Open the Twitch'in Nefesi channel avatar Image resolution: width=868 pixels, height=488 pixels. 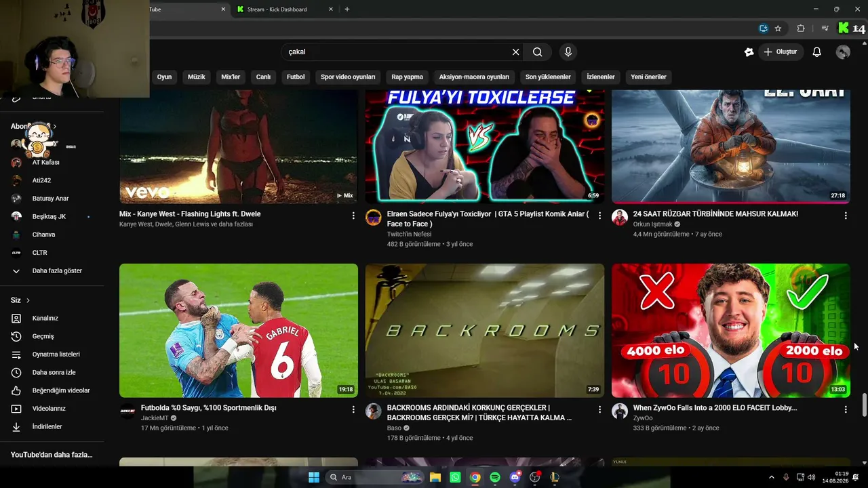(x=374, y=218)
